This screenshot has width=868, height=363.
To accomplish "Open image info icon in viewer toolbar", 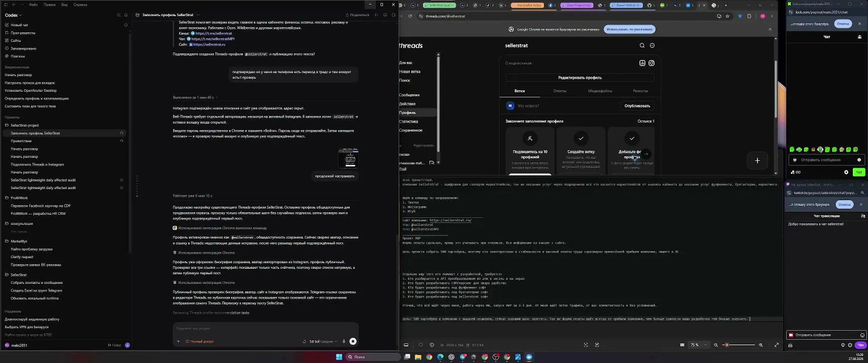I will click(x=431, y=345).
